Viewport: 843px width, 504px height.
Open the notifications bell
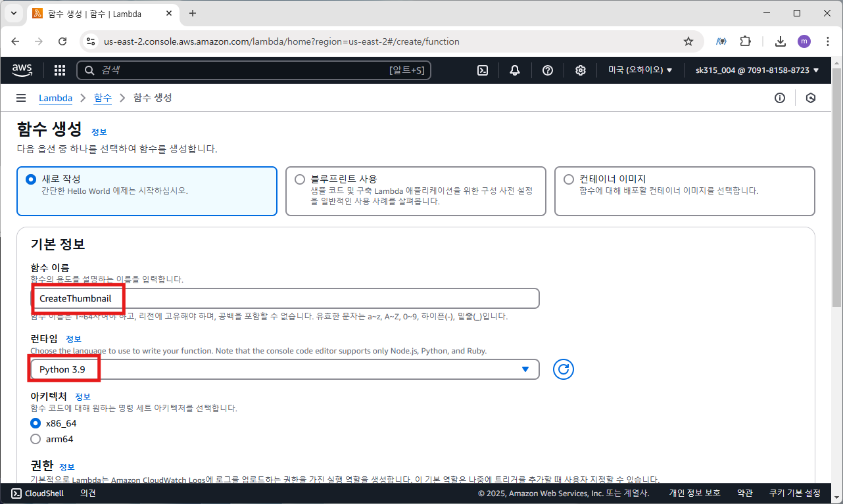[x=515, y=70]
